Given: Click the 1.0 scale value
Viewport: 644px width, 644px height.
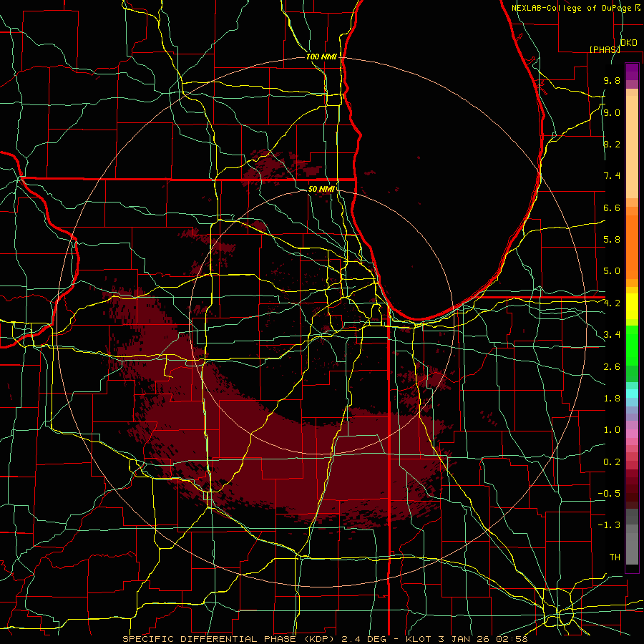Looking at the screenshot, I should (x=612, y=431).
